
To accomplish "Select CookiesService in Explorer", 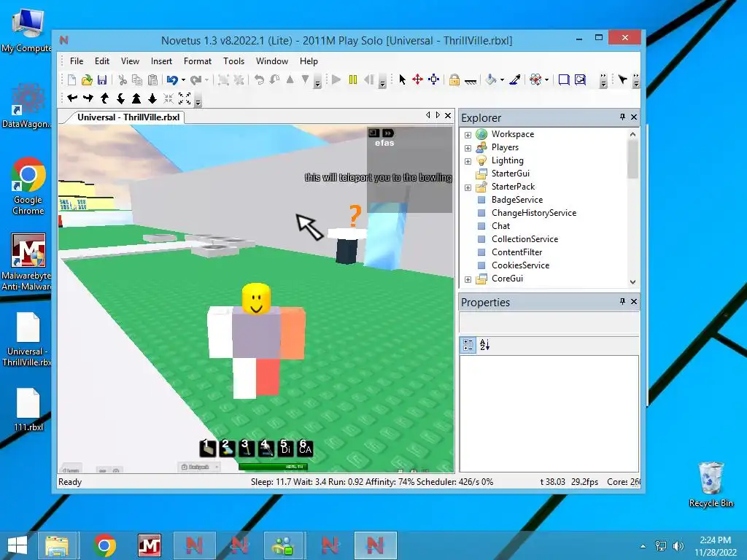I will (x=520, y=265).
